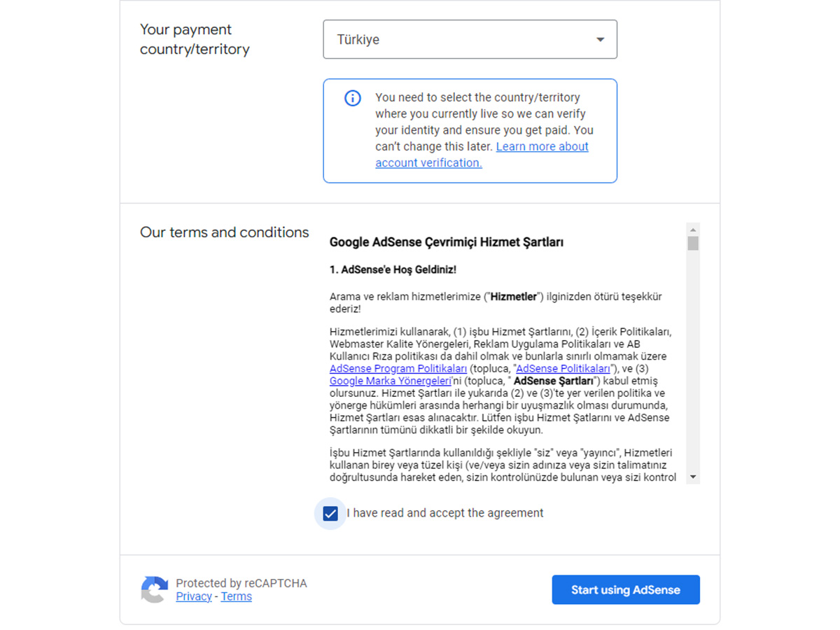Click the 'I have read and accept the agreement' label

(x=445, y=513)
